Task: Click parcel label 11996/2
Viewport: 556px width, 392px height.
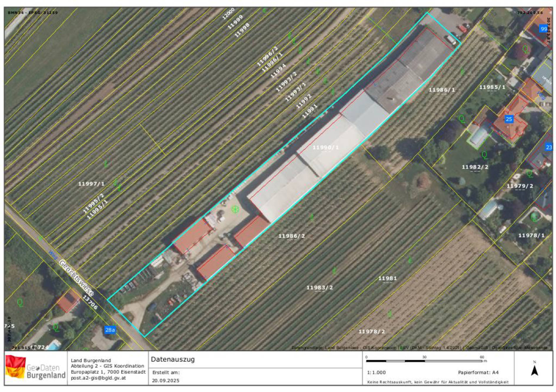Action: [267, 56]
